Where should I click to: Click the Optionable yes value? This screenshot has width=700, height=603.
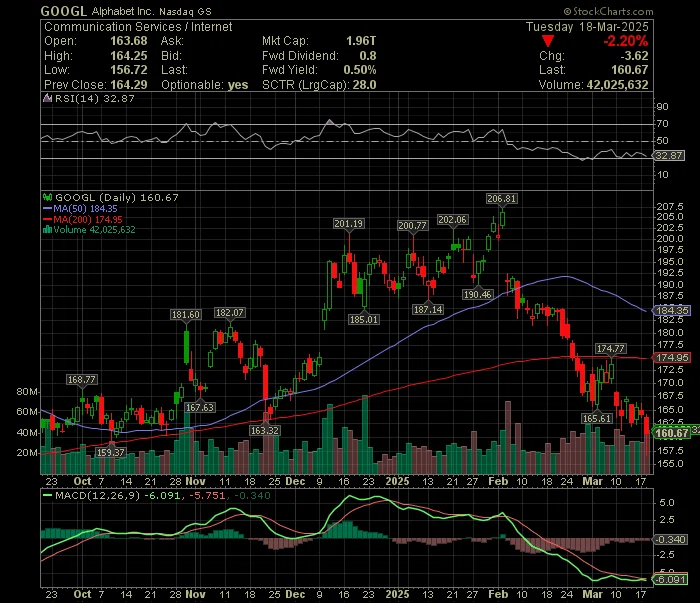(238, 84)
